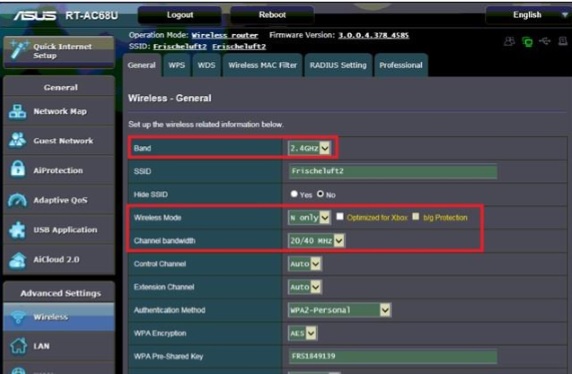Open AiCloud 2.0 menu item
The width and height of the screenshot is (572, 374).
(59, 259)
